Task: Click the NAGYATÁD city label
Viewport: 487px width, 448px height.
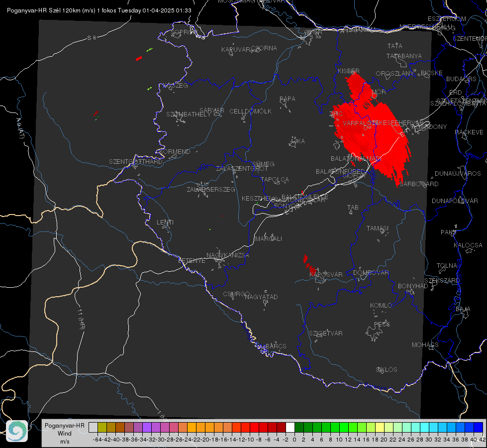Action: (x=261, y=297)
